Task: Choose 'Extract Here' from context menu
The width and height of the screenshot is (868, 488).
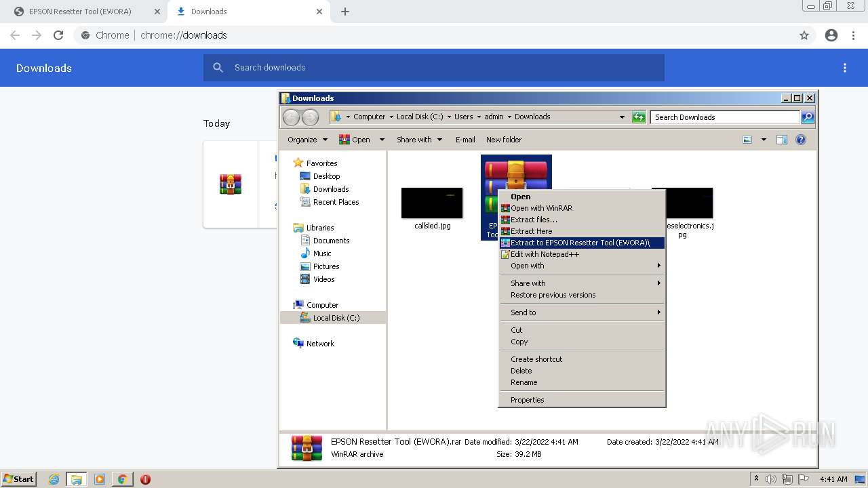Action: click(x=582, y=231)
